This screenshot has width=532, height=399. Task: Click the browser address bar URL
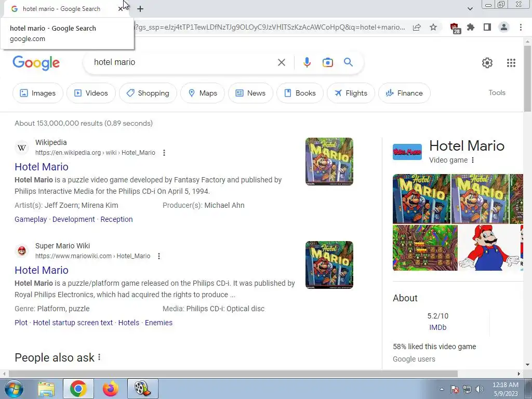(270, 27)
